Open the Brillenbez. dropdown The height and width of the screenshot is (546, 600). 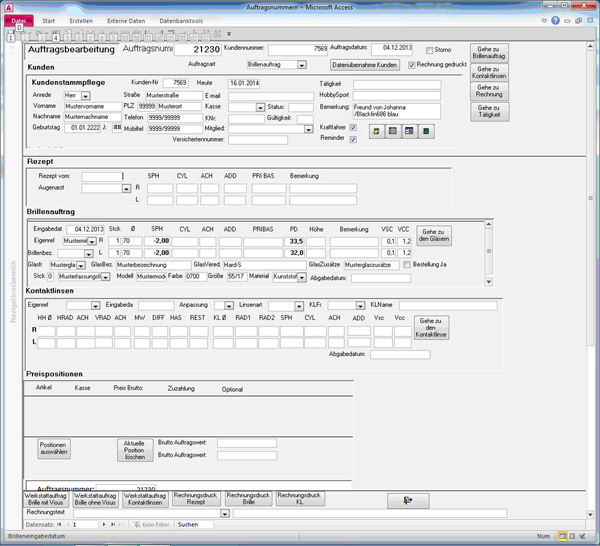pos(88,254)
